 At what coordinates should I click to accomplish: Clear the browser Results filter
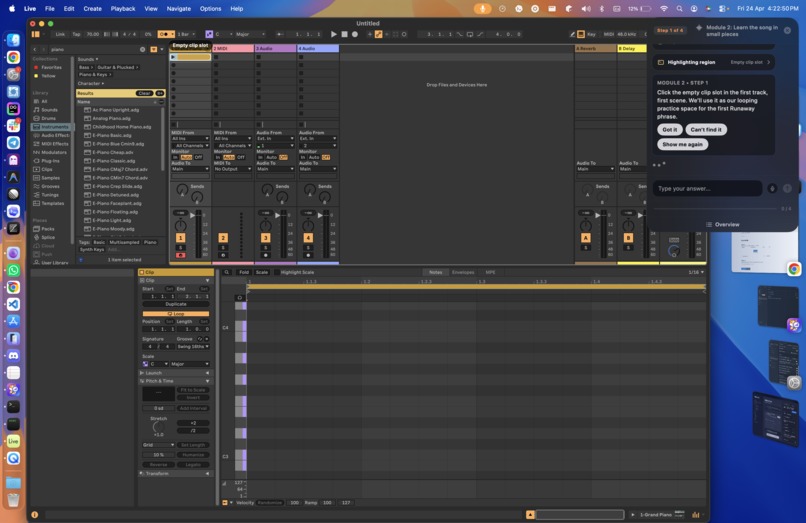coord(144,93)
